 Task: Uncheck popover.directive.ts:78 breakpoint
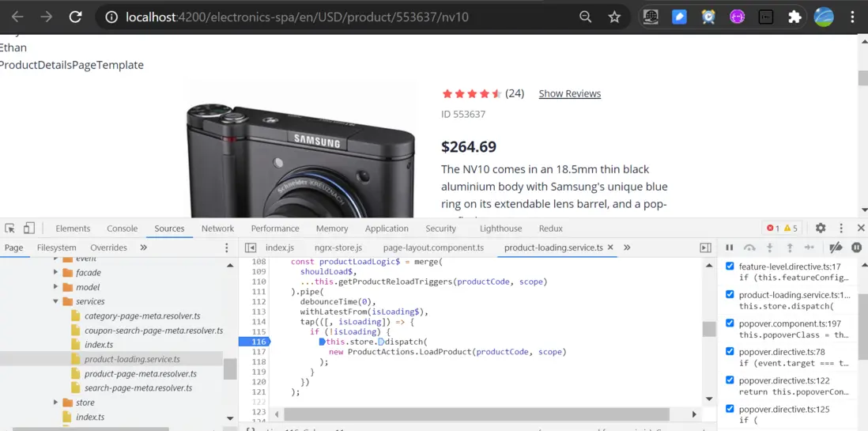[x=730, y=351]
